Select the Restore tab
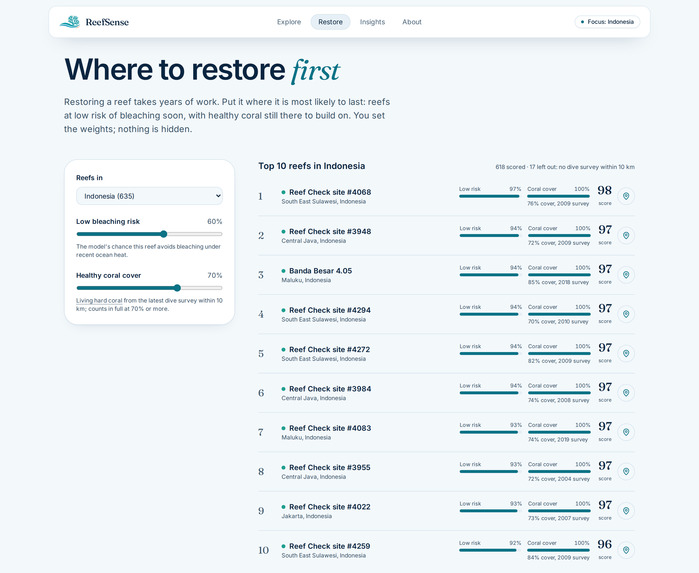 (330, 22)
